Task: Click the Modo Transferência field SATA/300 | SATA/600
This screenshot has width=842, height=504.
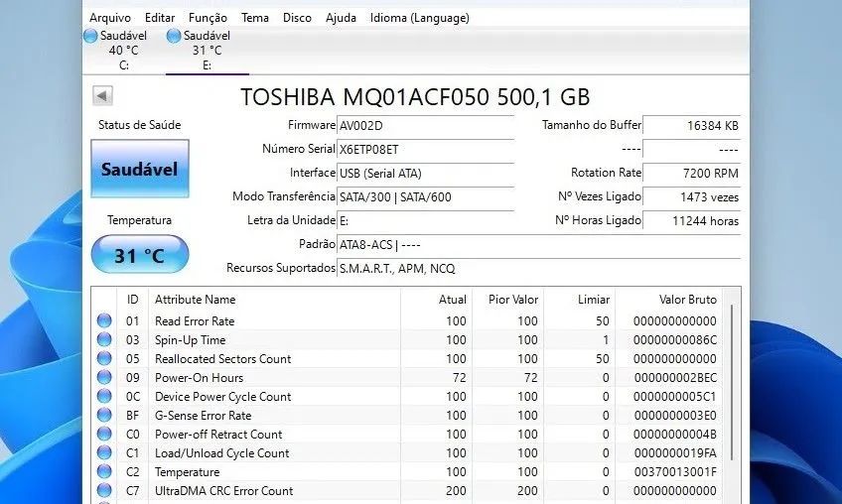Action: pyautogui.click(x=425, y=196)
